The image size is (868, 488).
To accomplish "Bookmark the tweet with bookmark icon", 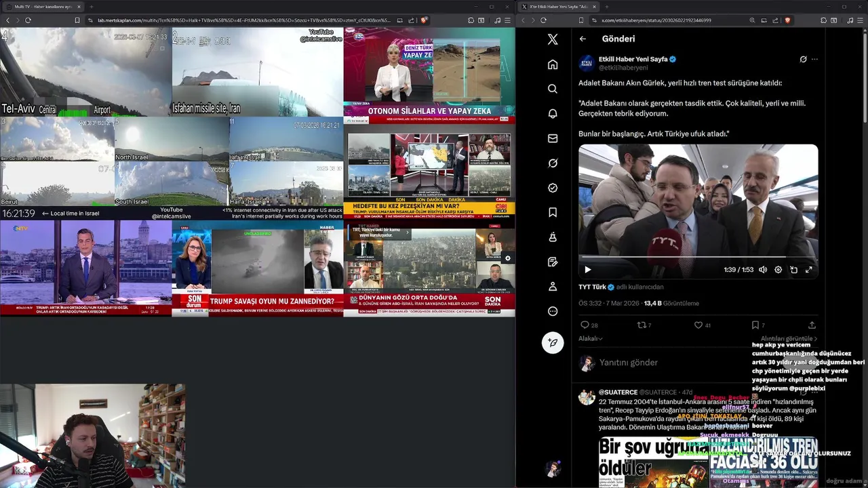I will coord(755,325).
